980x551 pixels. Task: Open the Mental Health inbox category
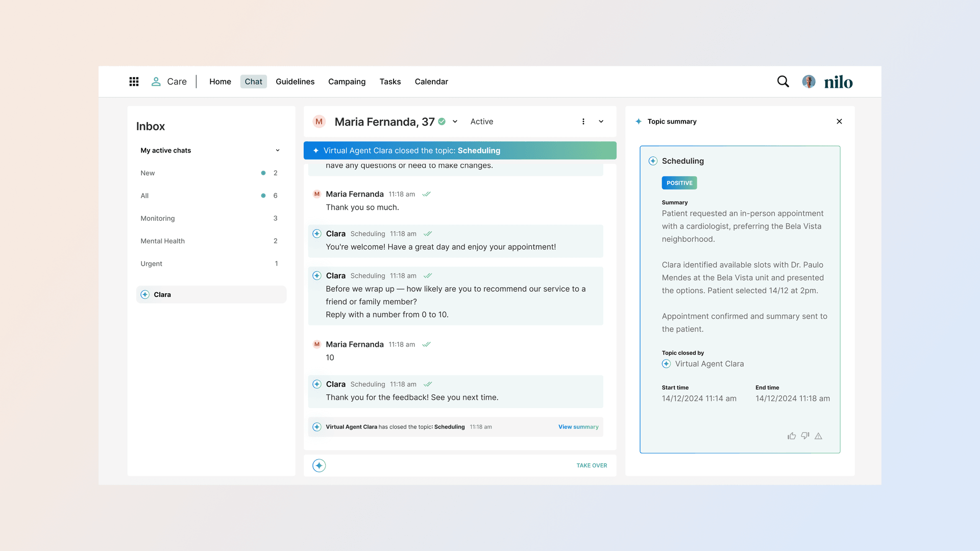[x=210, y=241]
